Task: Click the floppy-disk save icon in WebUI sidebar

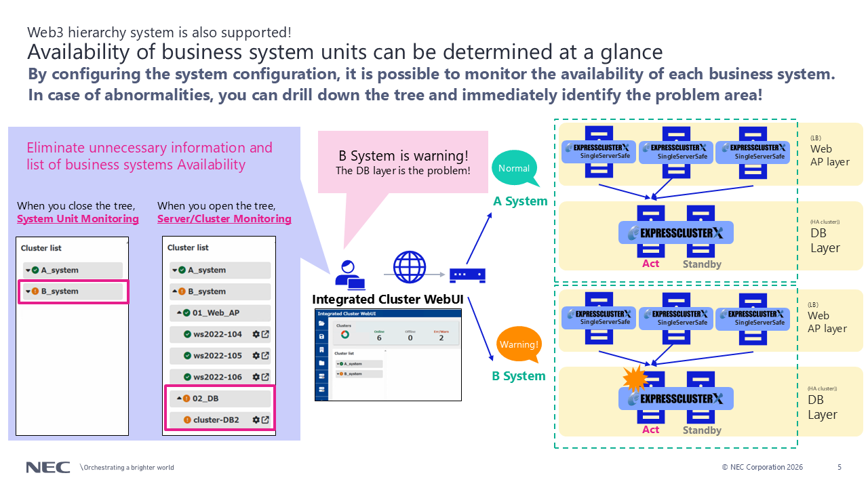Action: [321, 337]
